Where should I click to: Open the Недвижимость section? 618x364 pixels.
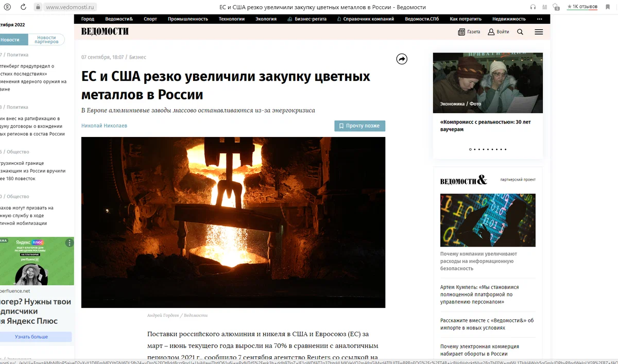pos(509,19)
